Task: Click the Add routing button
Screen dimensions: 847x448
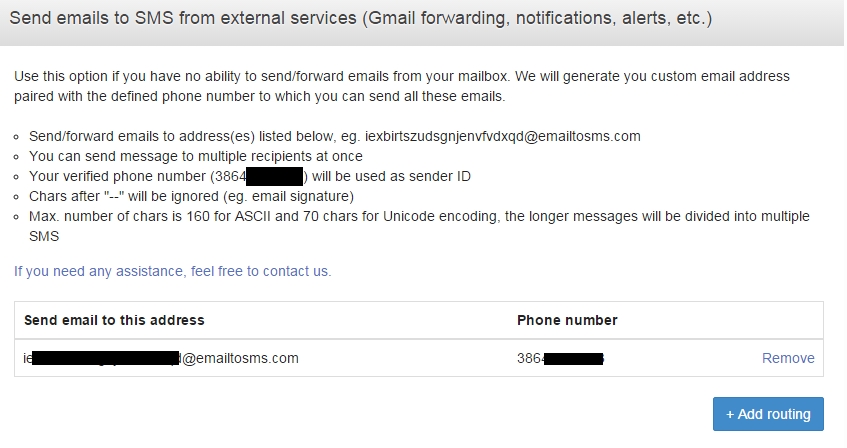Action: click(768, 414)
